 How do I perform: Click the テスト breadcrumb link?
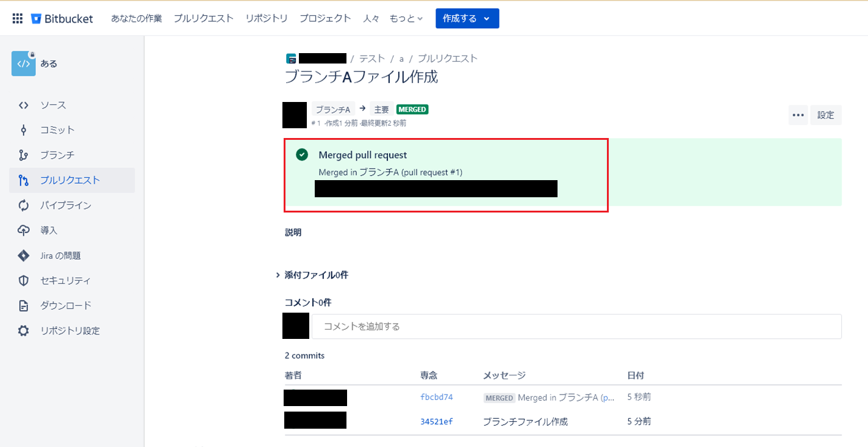click(372, 59)
